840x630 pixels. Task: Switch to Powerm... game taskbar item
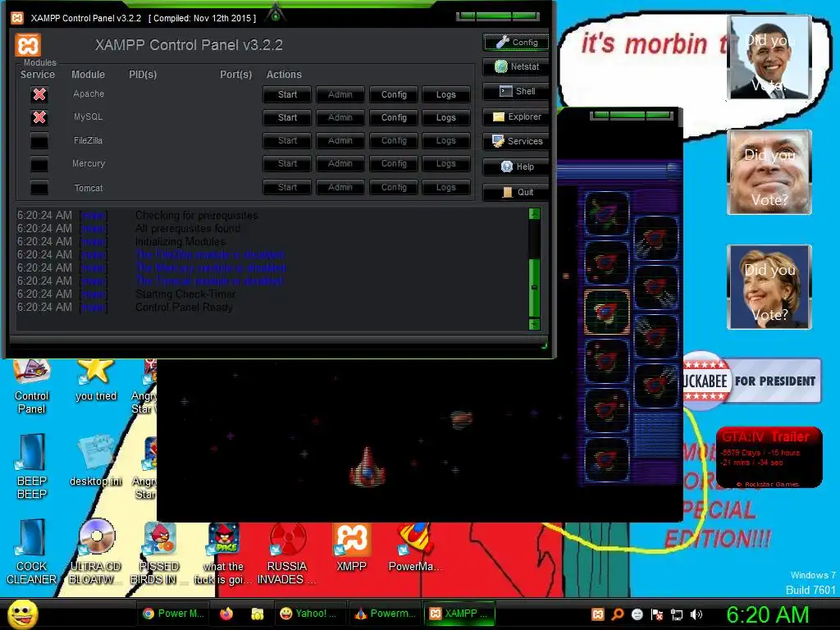[386, 614]
